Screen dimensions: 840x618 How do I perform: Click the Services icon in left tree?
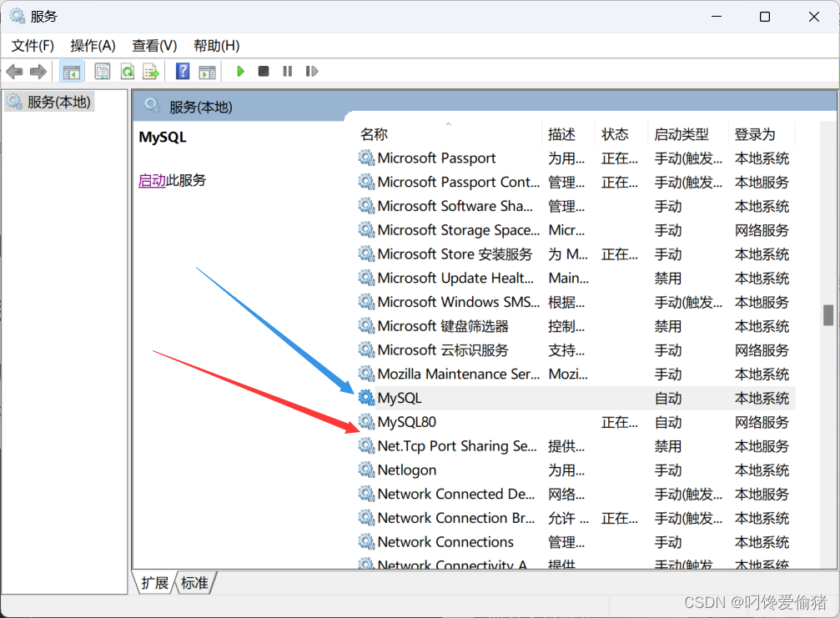pyautogui.click(x=15, y=101)
